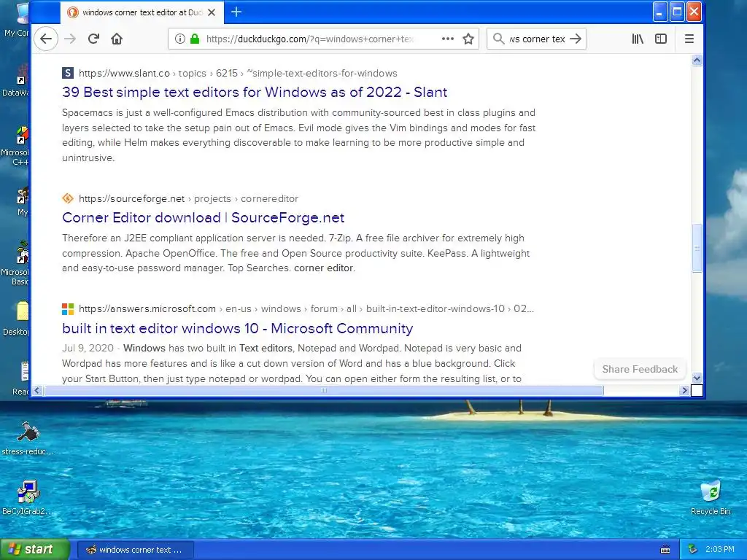Click the vertical scrollbar thumb

click(x=697, y=248)
